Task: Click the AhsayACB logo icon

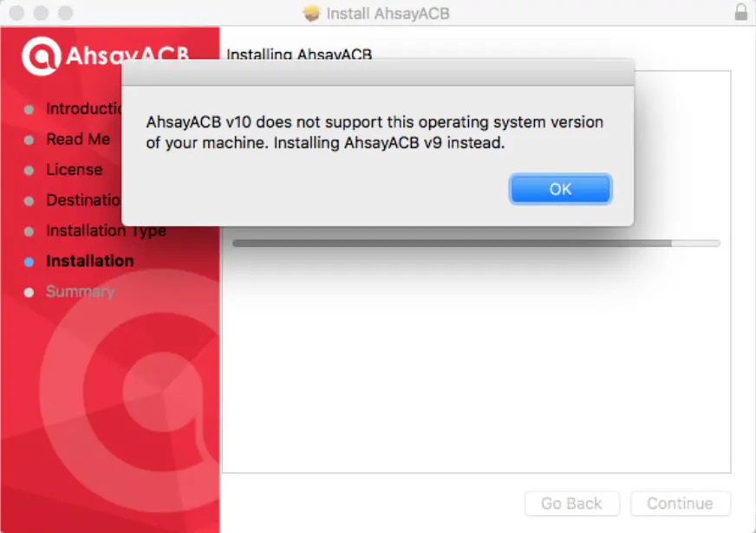Action: tap(41, 56)
